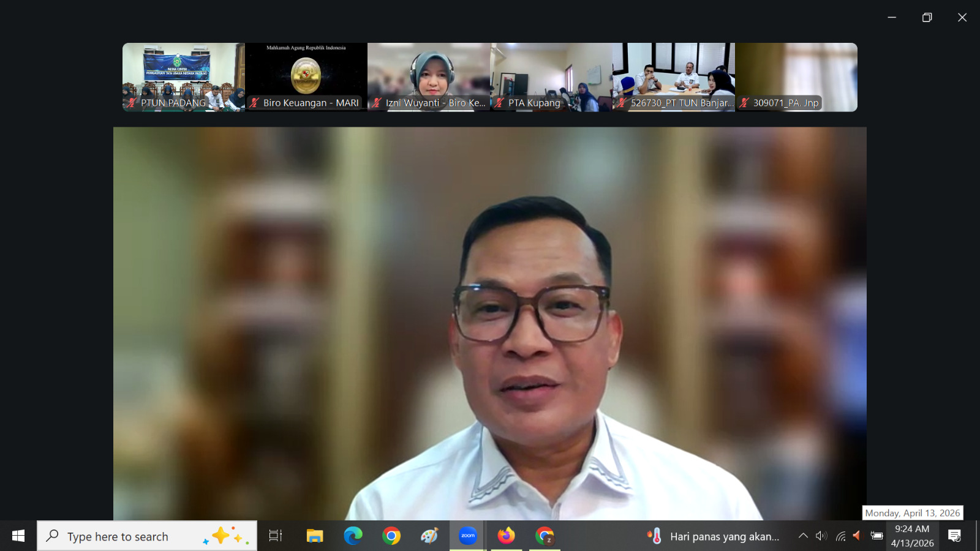Click the battery icon in the system tray
Image resolution: width=980 pixels, height=551 pixels.
(876, 536)
